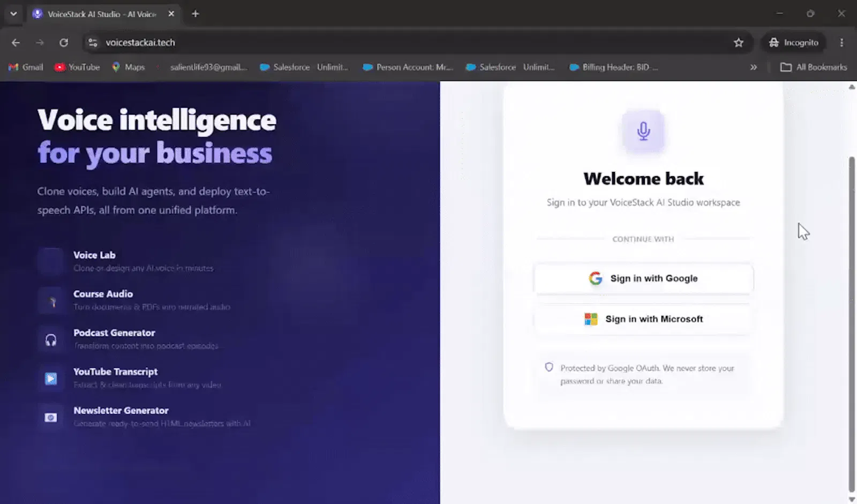Click the browser forward arrow
Image resolution: width=857 pixels, height=504 pixels.
(x=40, y=42)
